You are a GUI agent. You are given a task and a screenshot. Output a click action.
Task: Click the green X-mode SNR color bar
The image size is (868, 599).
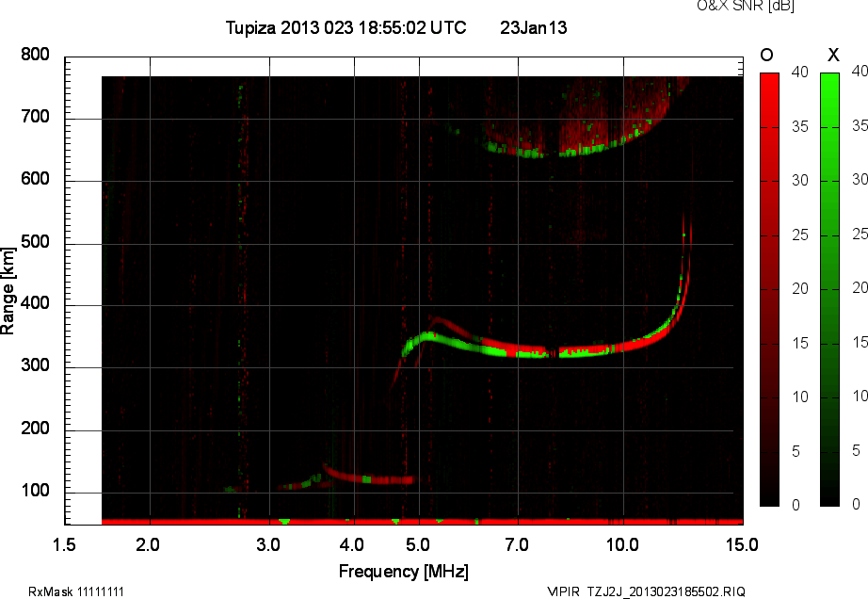[829, 289]
